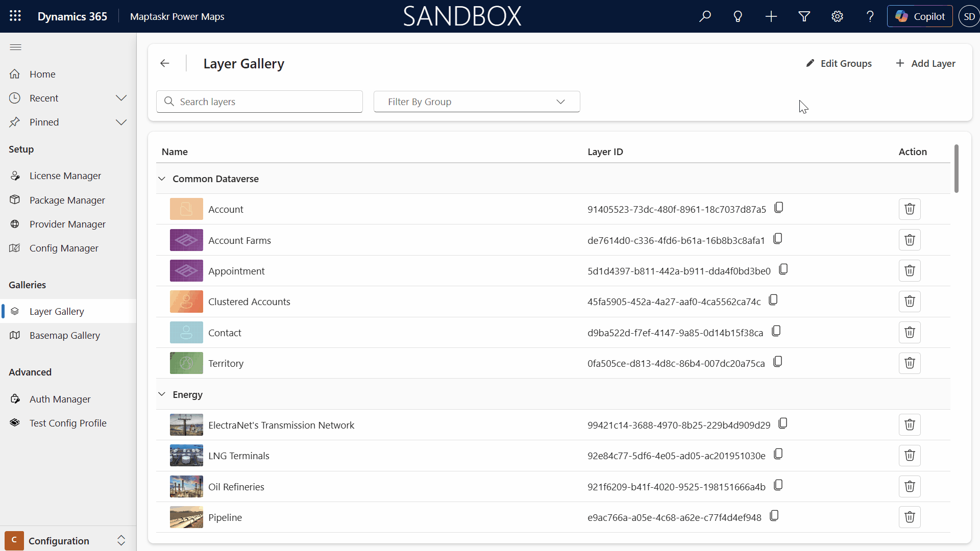Go to Home in the sidebar
Viewport: 980px width, 551px height.
click(x=68, y=74)
